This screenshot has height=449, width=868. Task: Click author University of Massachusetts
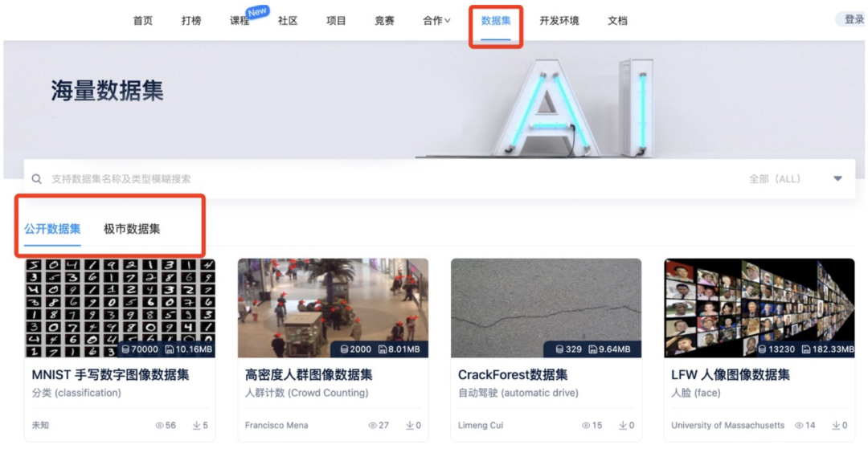coord(727,425)
